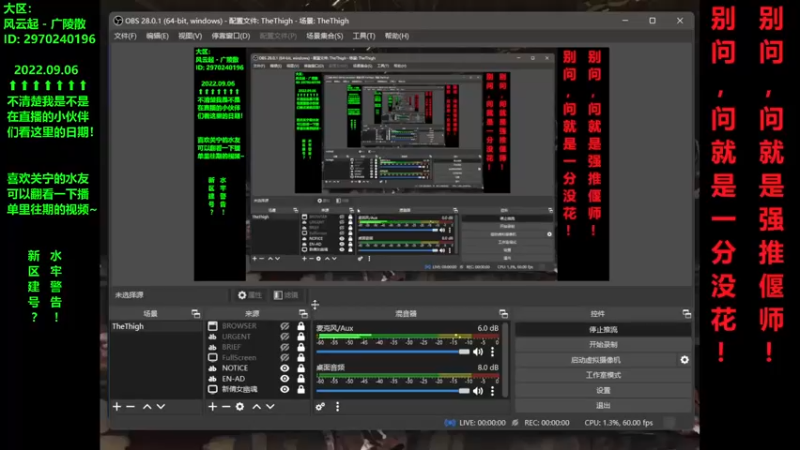
Task: Click 退出 to exit OBS
Action: click(603, 406)
